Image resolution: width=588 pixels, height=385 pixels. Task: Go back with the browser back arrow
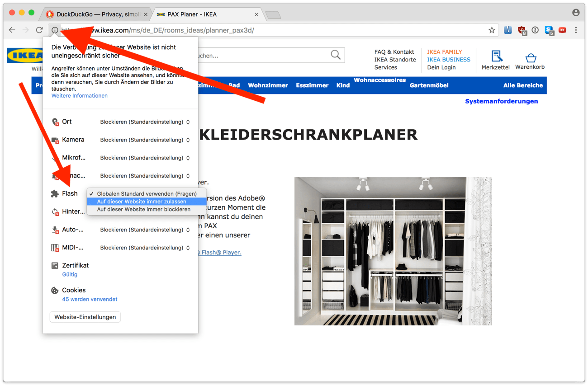pos(12,30)
